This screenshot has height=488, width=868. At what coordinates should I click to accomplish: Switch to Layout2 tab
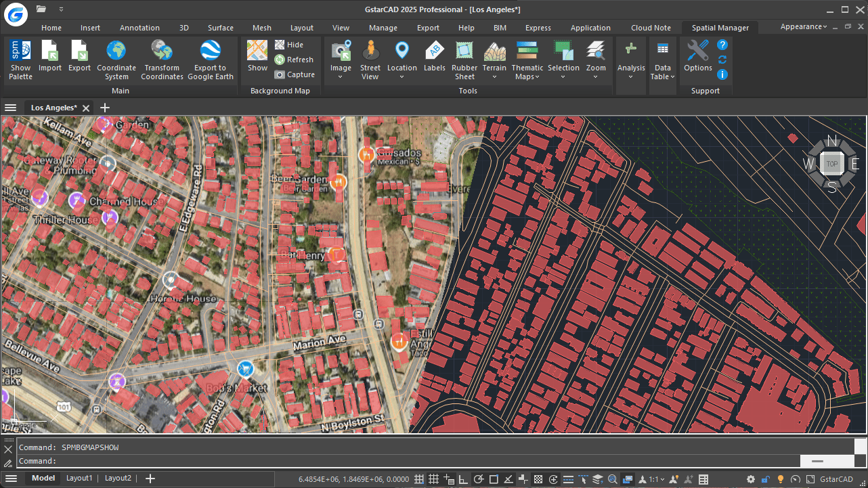pyautogui.click(x=118, y=479)
